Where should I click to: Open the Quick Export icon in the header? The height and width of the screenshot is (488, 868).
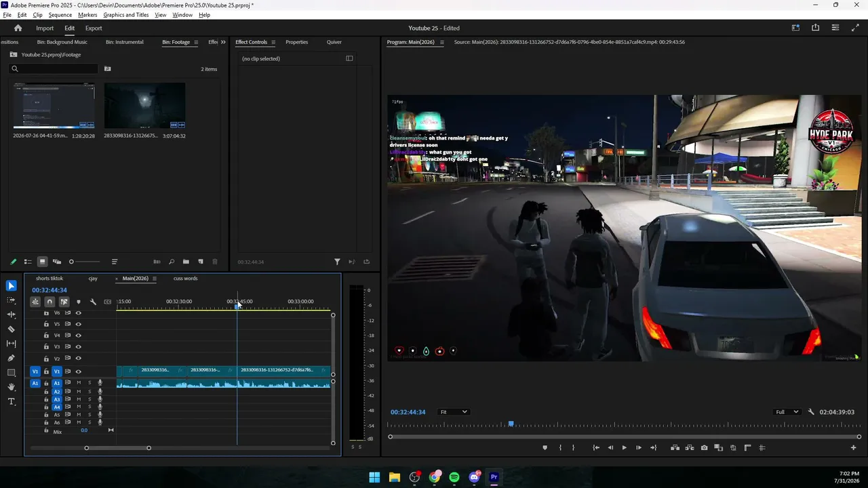click(x=815, y=28)
